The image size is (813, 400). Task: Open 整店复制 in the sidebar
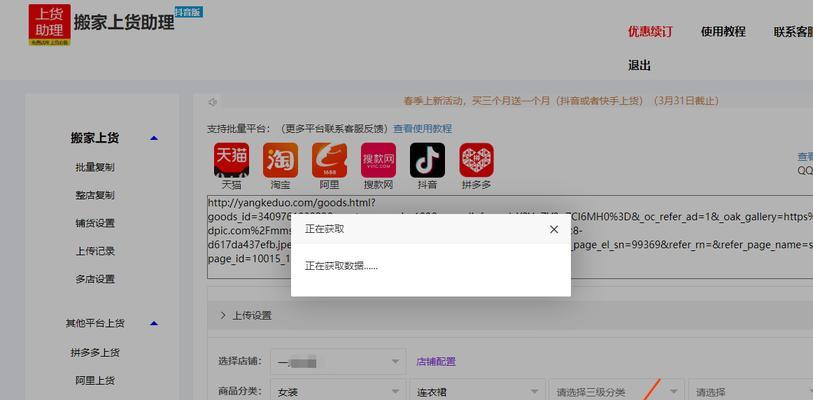[x=95, y=196]
